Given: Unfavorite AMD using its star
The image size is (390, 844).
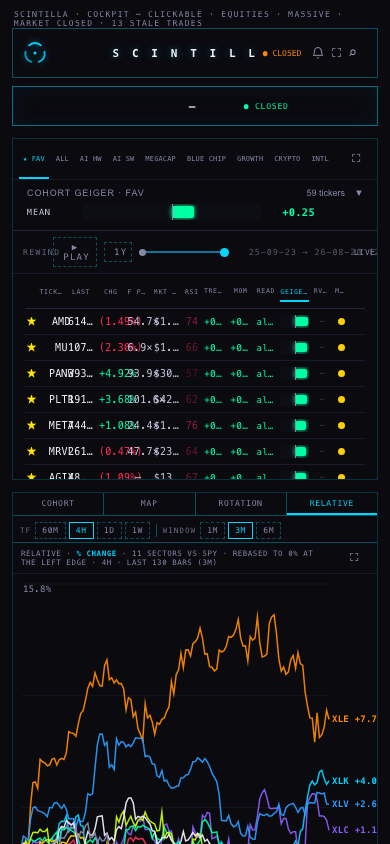Looking at the screenshot, I should point(31,321).
